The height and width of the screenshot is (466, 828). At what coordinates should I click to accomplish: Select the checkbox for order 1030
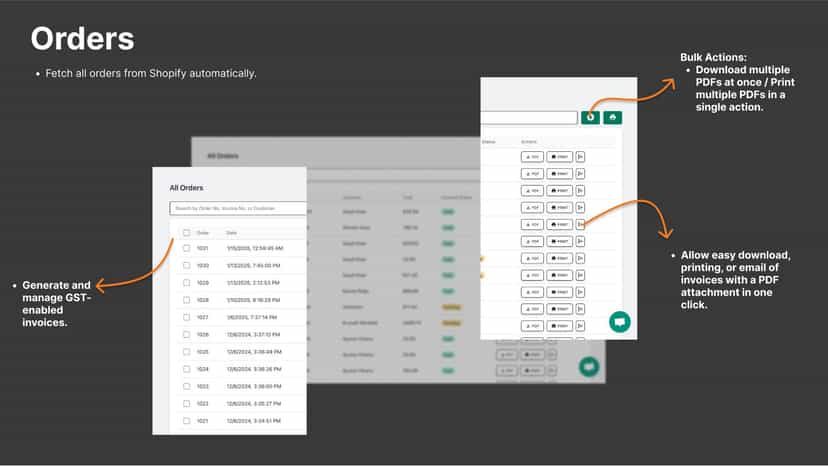tap(186, 265)
